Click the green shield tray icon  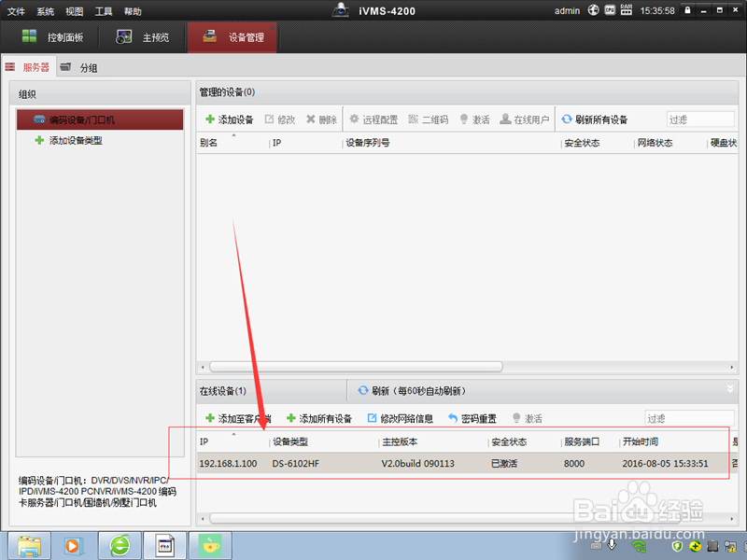tap(676, 546)
